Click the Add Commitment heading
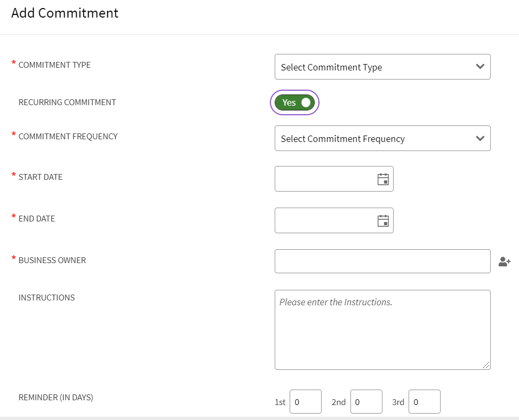Viewport: 519px width, 420px height. tap(65, 13)
